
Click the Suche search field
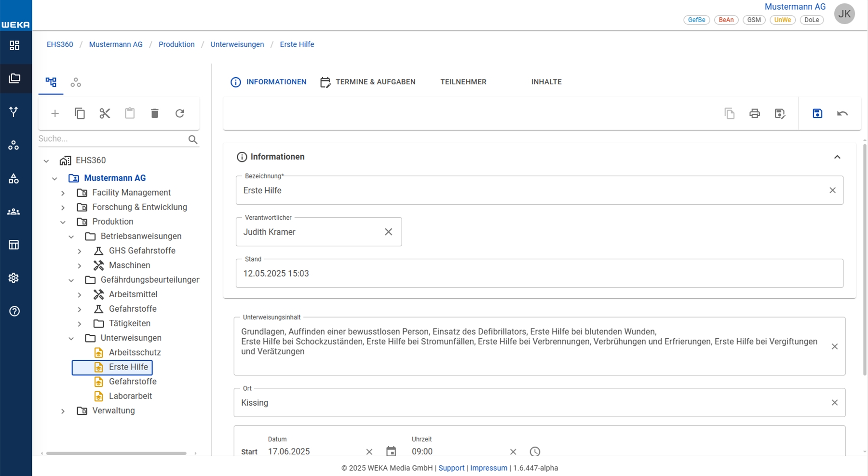pos(112,139)
